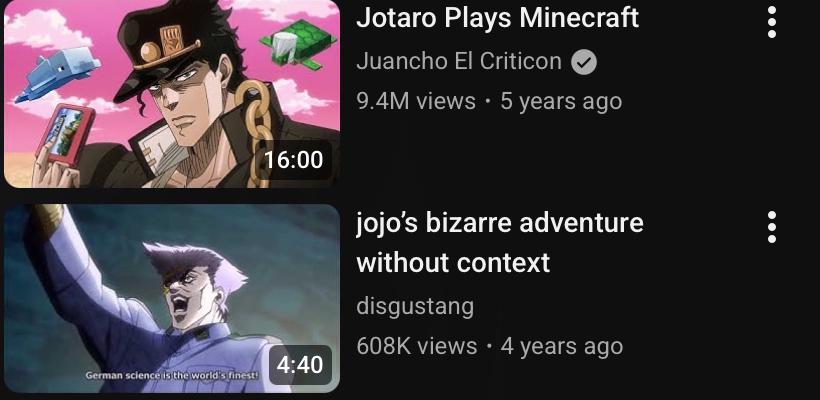Tap the '4 years ago' upload date

click(x=562, y=346)
